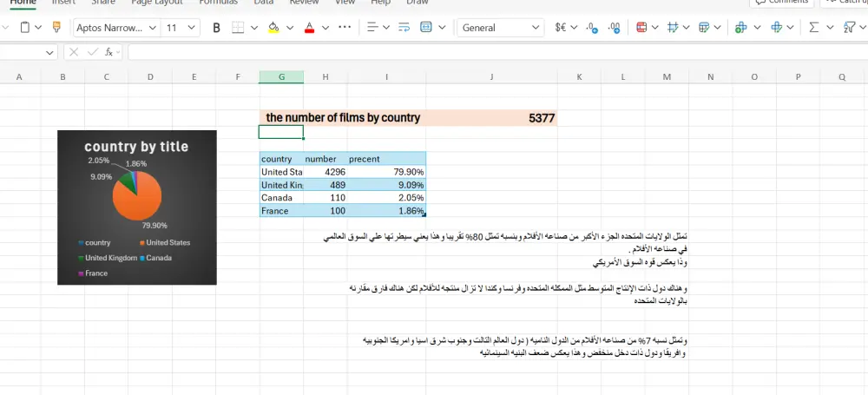The width and height of the screenshot is (868, 395).
Task: Select the 'country by title' pie chart
Action: 137,207
